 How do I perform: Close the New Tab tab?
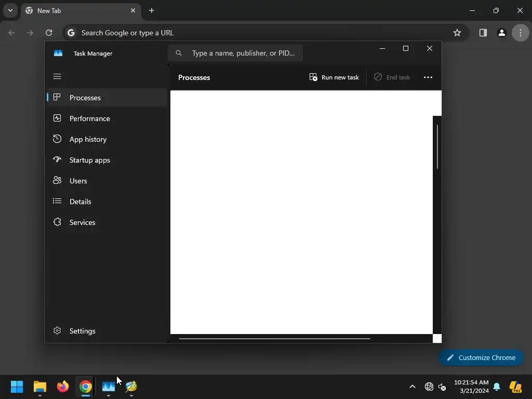tap(133, 10)
